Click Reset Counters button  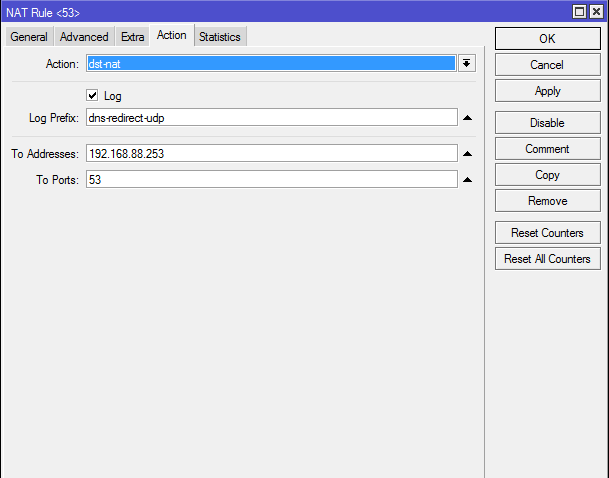pyautogui.click(x=548, y=233)
